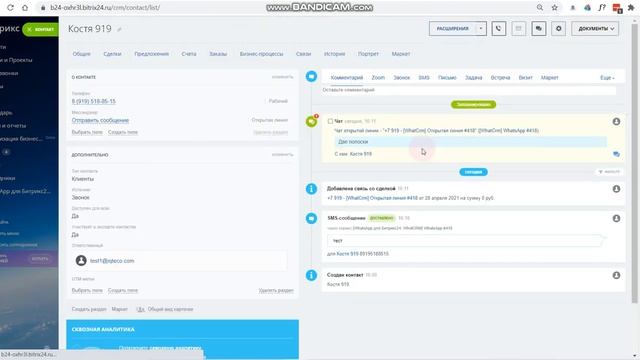Screen dimensions: 640x360
Task: Open the Расширения dropdown arrow
Action: pos(481,29)
